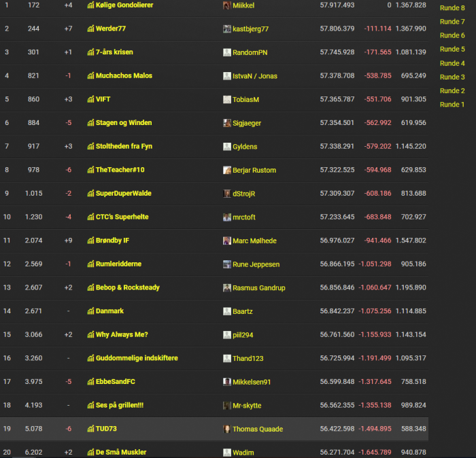Click chart icon beside TheTeacher#10
The width and height of the screenshot is (476, 458).
[x=90, y=170]
